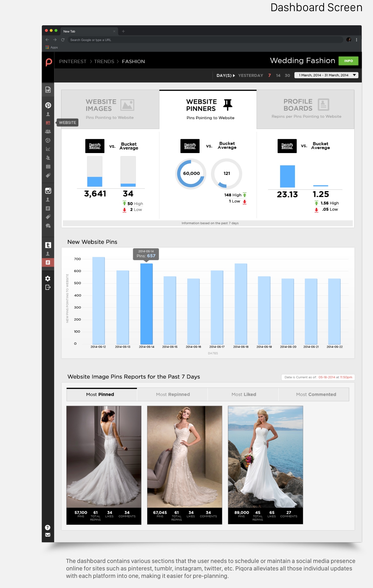Click the green INFO button

pyautogui.click(x=348, y=61)
